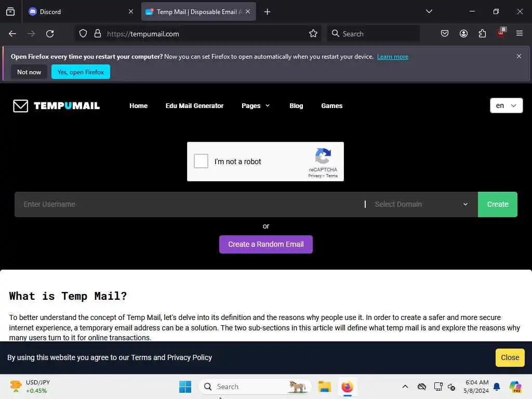Open reCAPTCHA Privacy link

314,176
